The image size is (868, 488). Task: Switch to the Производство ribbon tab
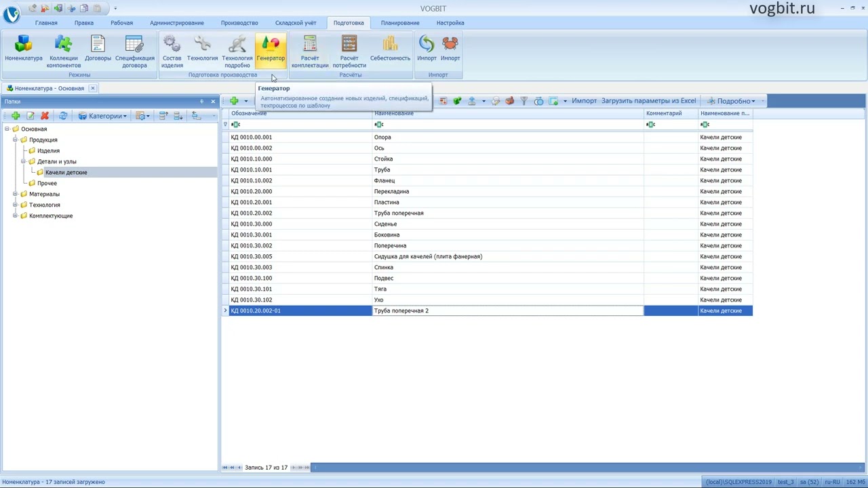[239, 23]
